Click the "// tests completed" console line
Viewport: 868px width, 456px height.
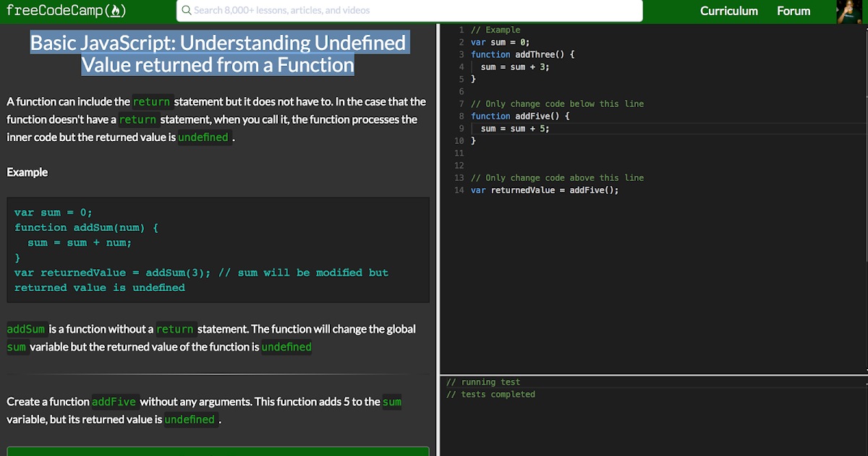(x=491, y=394)
